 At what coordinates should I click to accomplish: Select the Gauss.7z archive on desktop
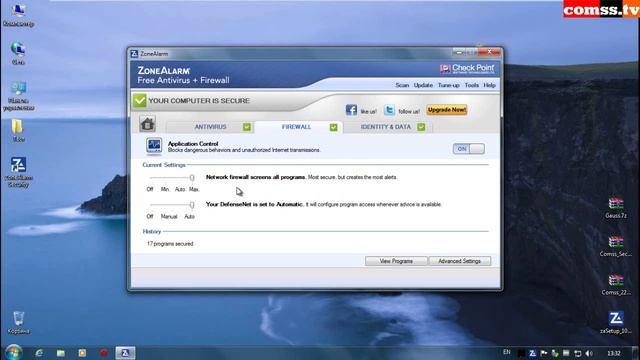point(616,208)
